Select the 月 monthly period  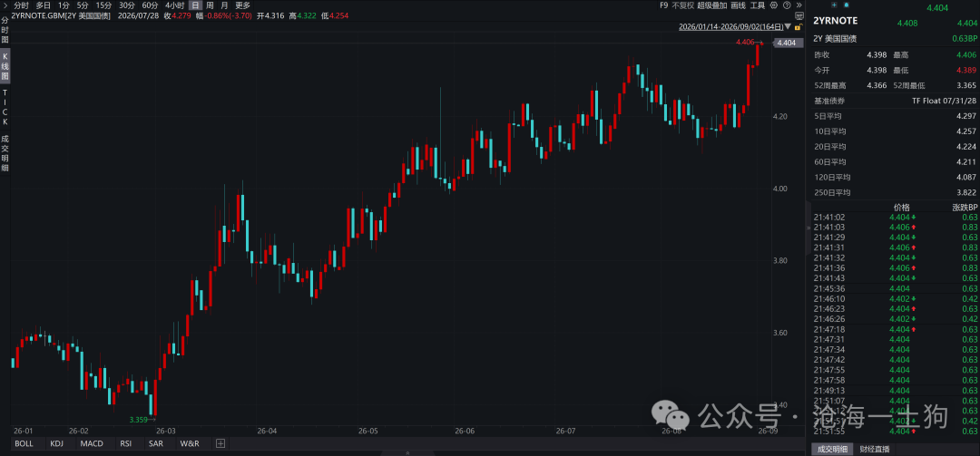(x=224, y=5)
